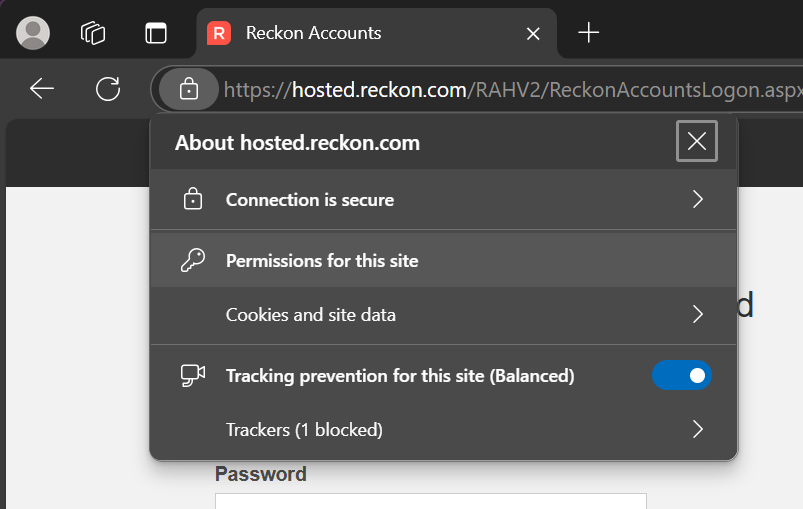Close the About hosted.reckon.com popup

696,141
